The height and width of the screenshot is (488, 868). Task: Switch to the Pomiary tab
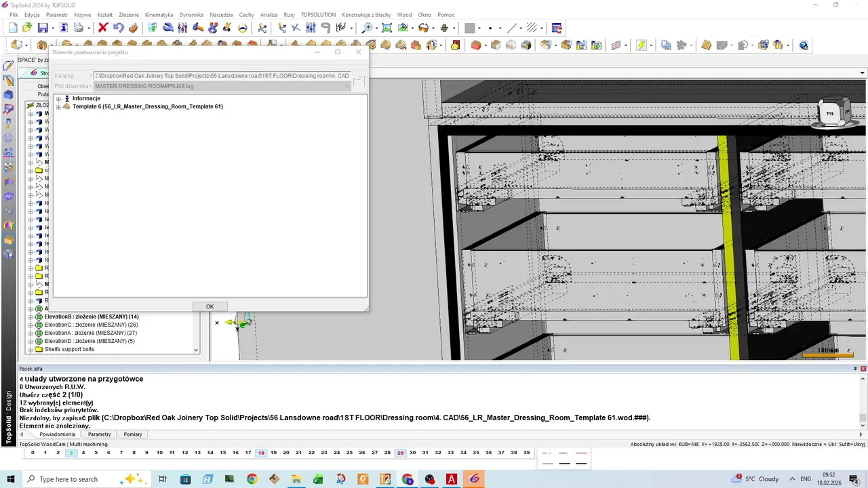click(133, 434)
